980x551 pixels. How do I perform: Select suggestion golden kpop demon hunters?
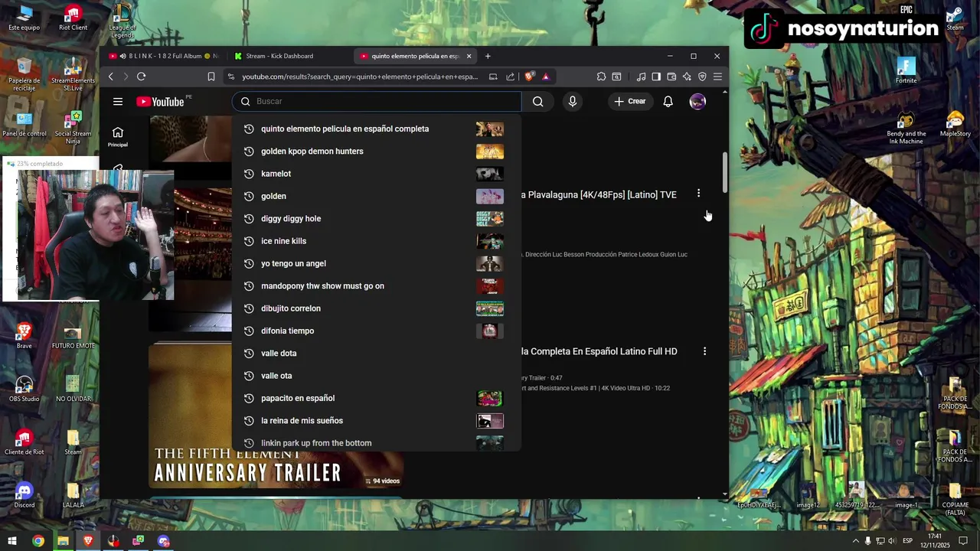tap(376, 151)
